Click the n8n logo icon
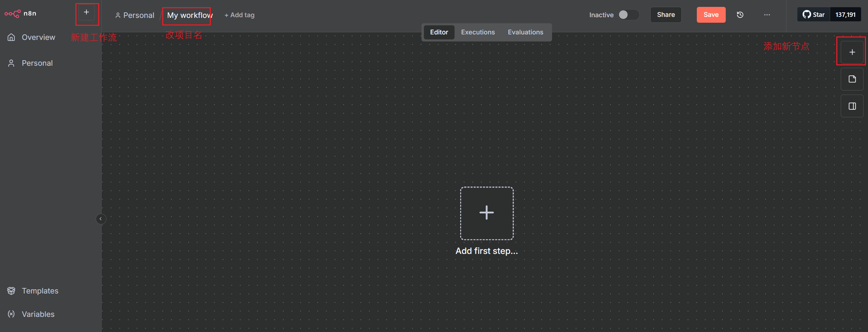Image resolution: width=868 pixels, height=332 pixels. pyautogui.click(x=12, y=14)
